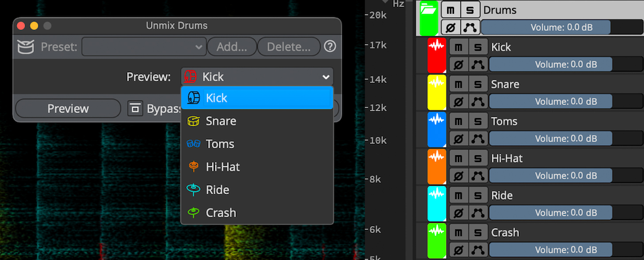Choose Hi-Hat from the preview list
The image size is (644, 260).
[257, 167]
